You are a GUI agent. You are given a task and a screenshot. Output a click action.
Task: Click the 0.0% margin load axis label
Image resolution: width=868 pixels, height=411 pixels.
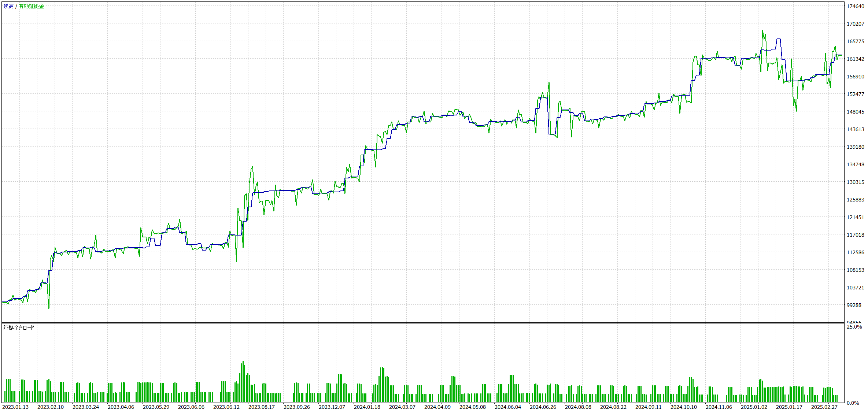pos(853,403)
